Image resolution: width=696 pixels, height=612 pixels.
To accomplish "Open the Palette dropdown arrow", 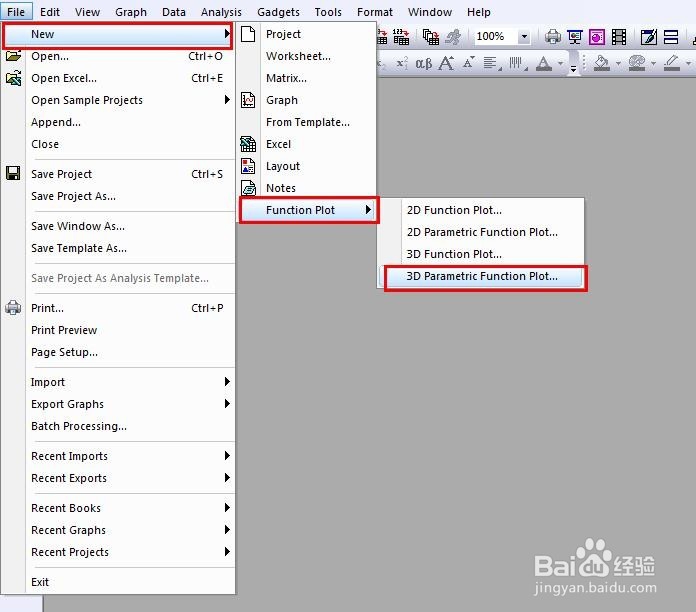I will [653, 63].
